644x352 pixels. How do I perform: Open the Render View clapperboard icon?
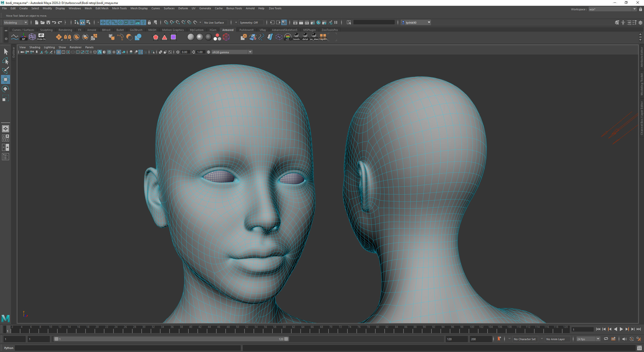[x=295, y=22]
